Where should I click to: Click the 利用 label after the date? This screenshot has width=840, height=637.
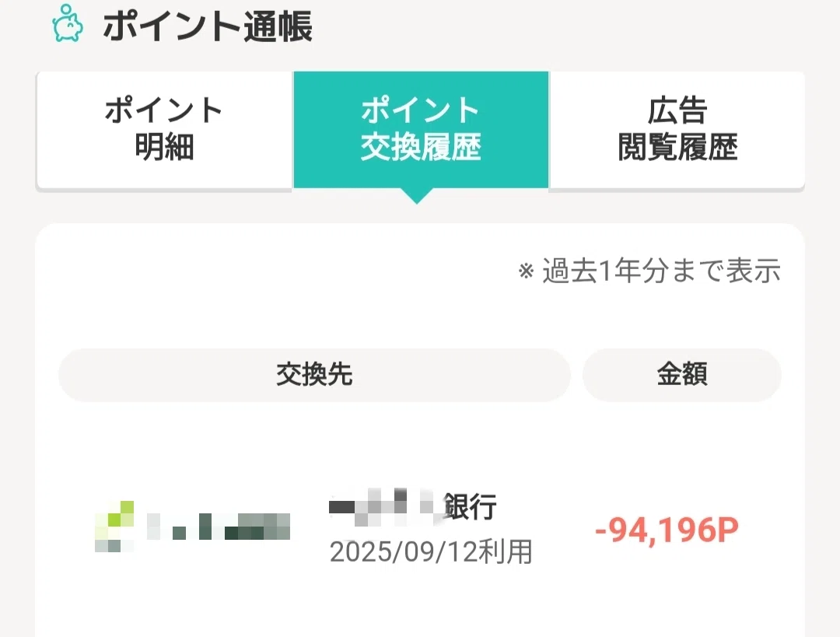coord(509,552)
